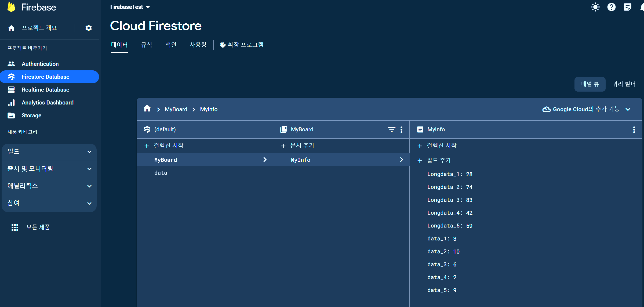Open the MyBoard collection three-dot menu
644x307 pixels.
pos(401,130)
